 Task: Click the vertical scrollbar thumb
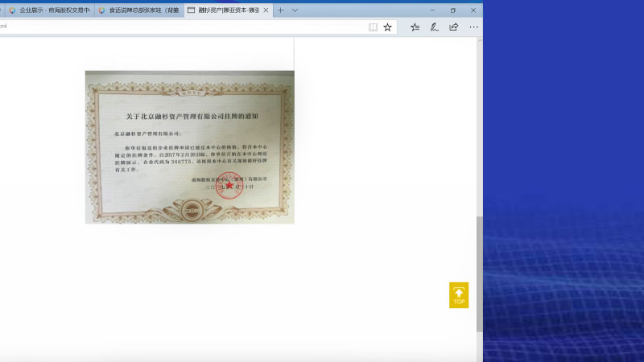click(x=480, y=274)
